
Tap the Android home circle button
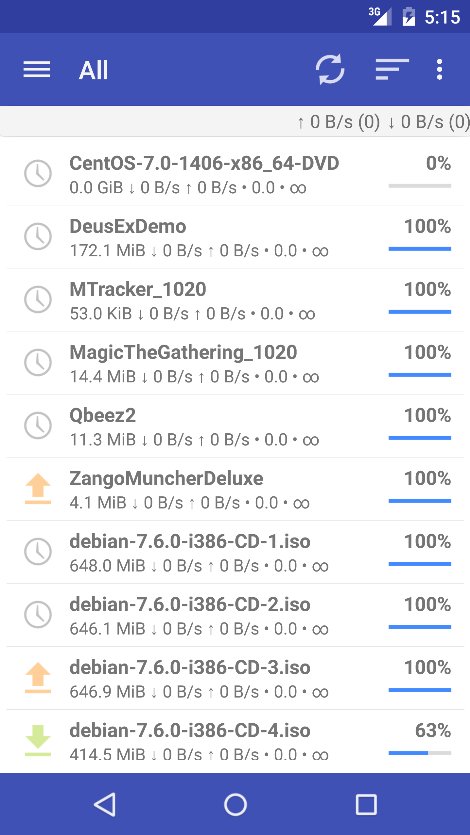click(235, 804)
